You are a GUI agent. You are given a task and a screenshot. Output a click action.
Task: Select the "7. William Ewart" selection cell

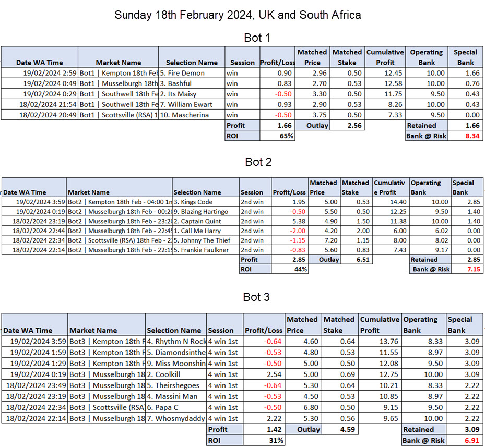pos(191,104)
